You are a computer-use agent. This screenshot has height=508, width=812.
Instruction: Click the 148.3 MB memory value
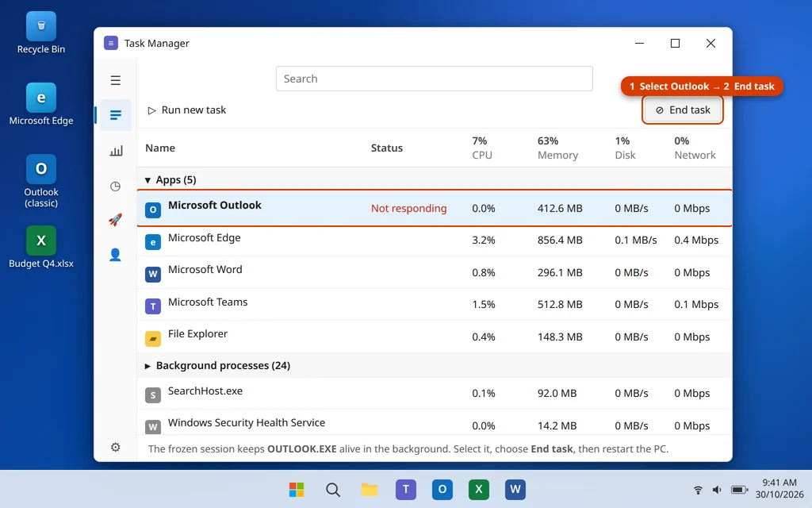pyautogui.click(x=560, y=337)
